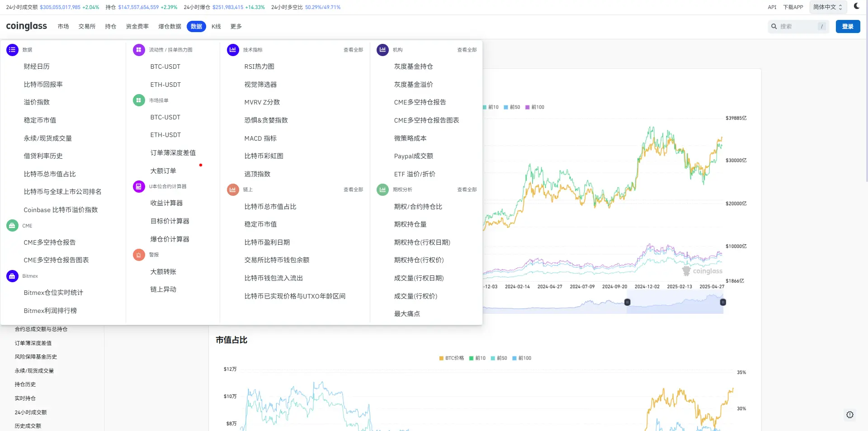Click the highlighted range selection area in timeline
Screen dimensions: 868x431
tap(675, 302)
